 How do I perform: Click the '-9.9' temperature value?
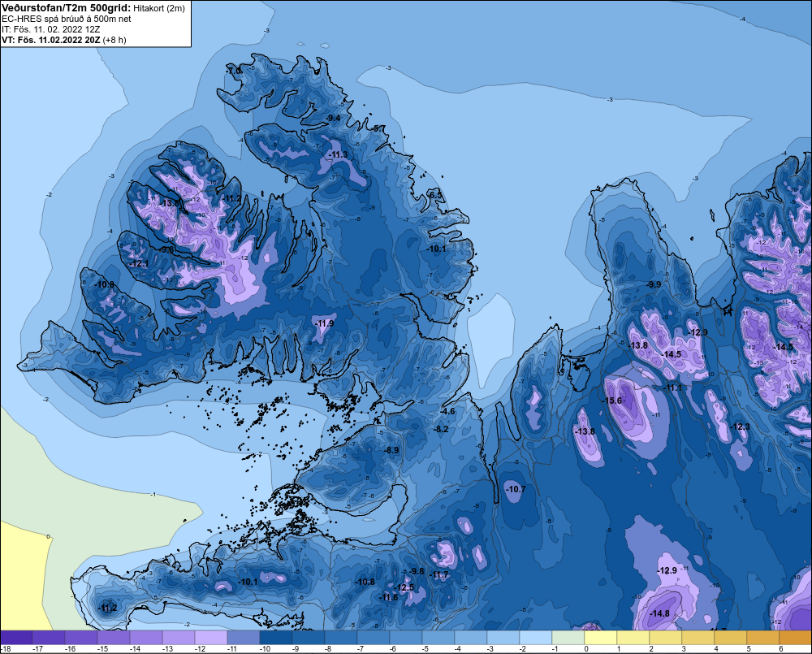654,284
